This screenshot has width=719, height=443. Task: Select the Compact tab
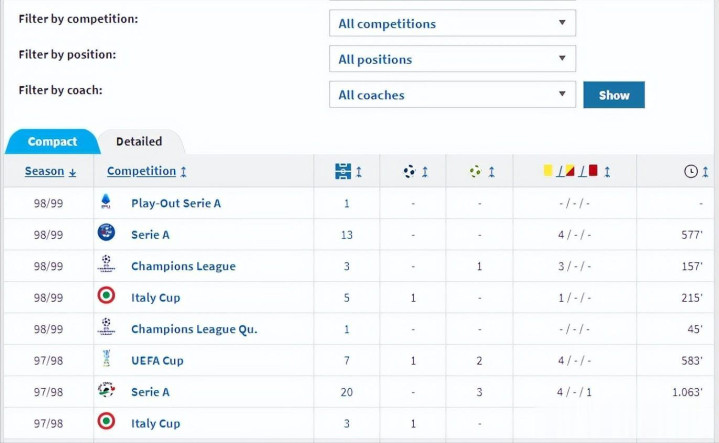[x=52, y=142]
